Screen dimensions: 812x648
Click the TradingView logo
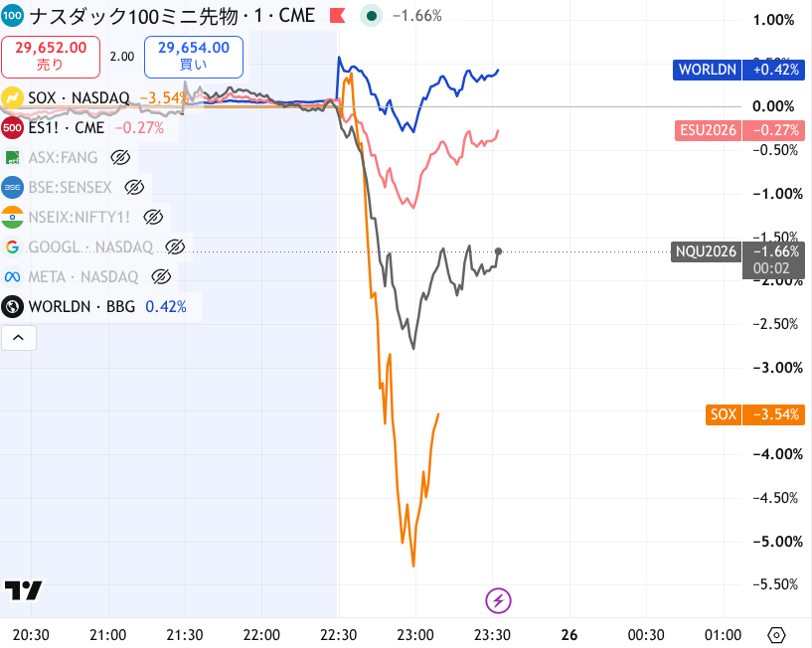coord(23,590)
